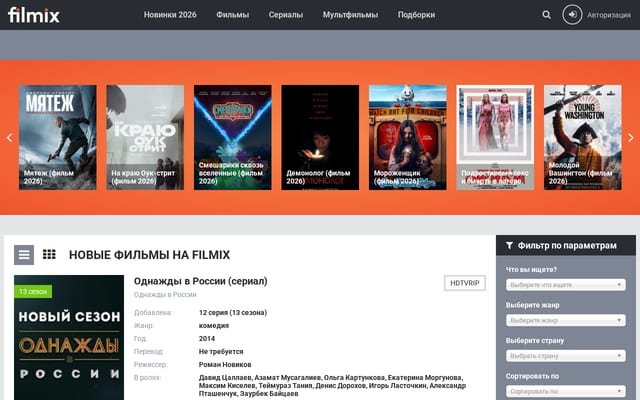Click translation value Не требуется

tap(221, 351)
